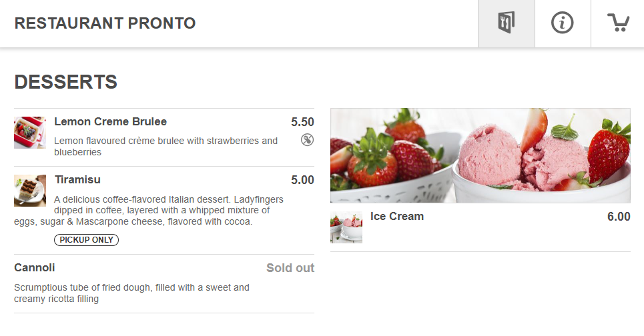Select the Cannoli item title

[x=35, y=268]
